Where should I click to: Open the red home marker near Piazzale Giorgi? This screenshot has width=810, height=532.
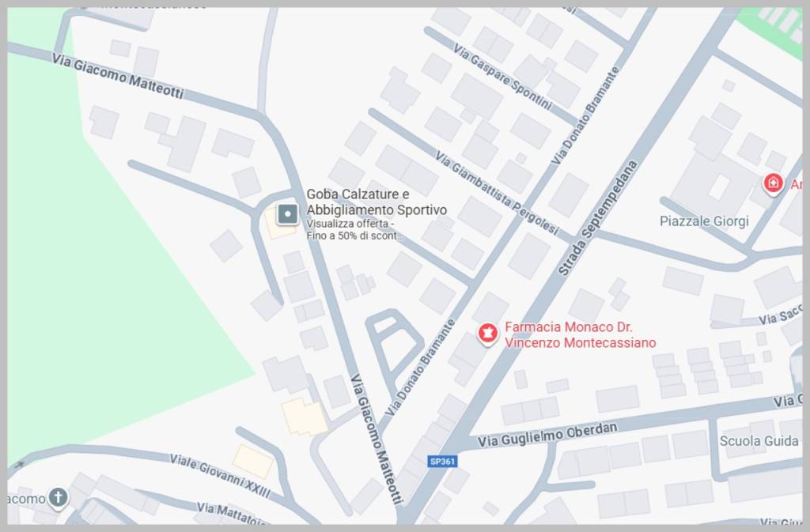point(773,183)
